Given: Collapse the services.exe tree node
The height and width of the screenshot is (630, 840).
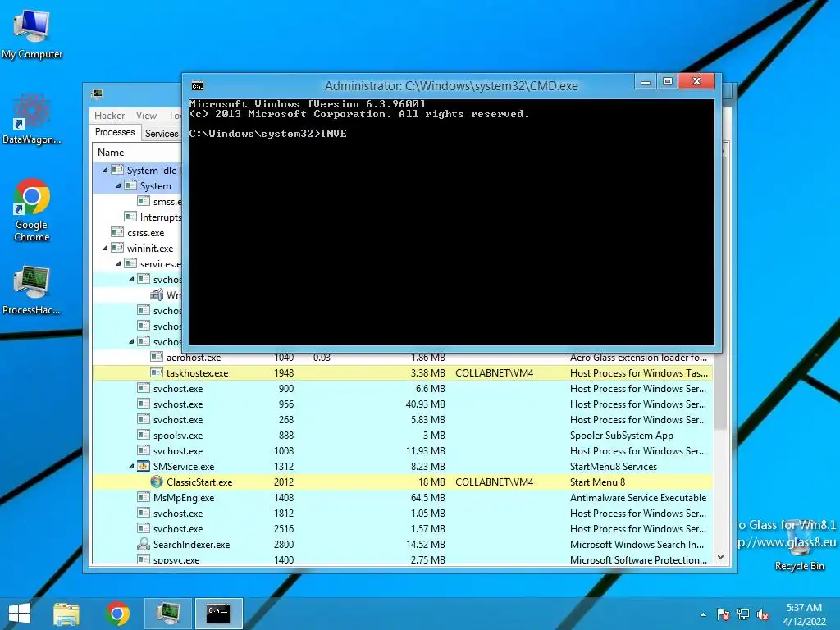Looking at the screenshot, I should click(118, 263).
